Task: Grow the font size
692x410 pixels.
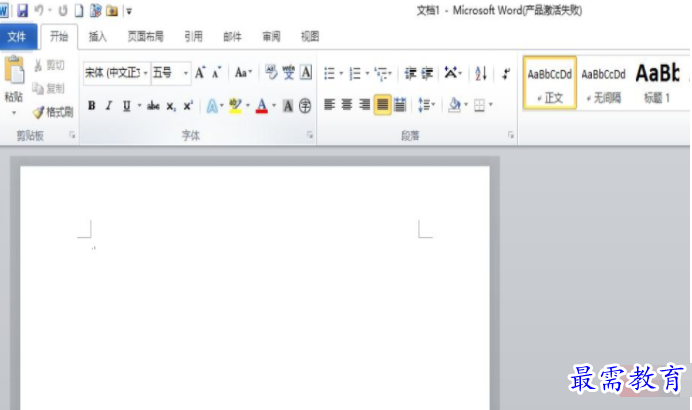Action: coord(200,72)
